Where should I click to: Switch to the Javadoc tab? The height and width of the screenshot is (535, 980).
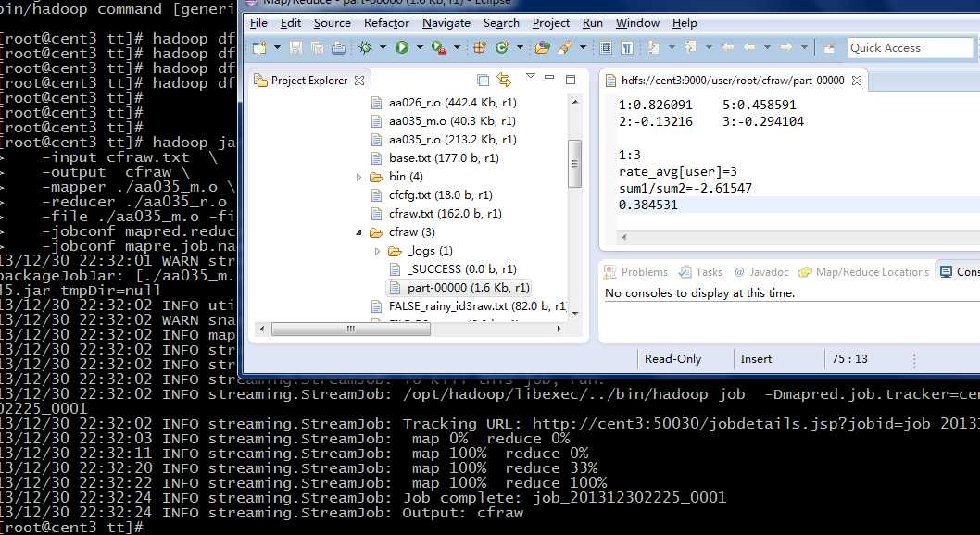761,272
